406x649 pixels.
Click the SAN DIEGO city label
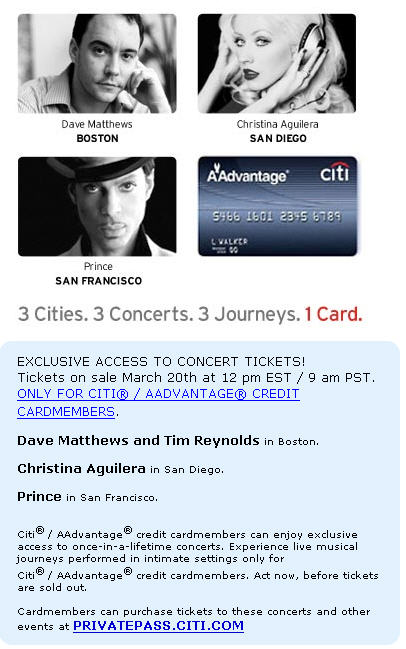pyautogui.click(x=278, y=138)
